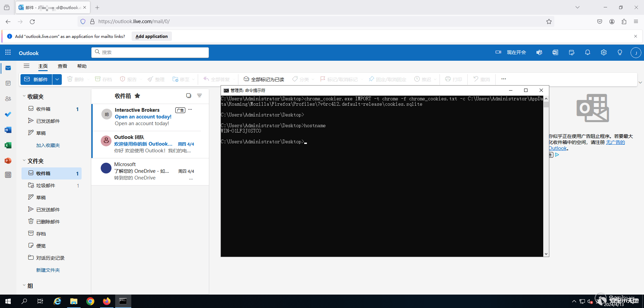This screenshot has width=644, height=308.
Task: Open the account profile avatar
Action: click(636, 53)
